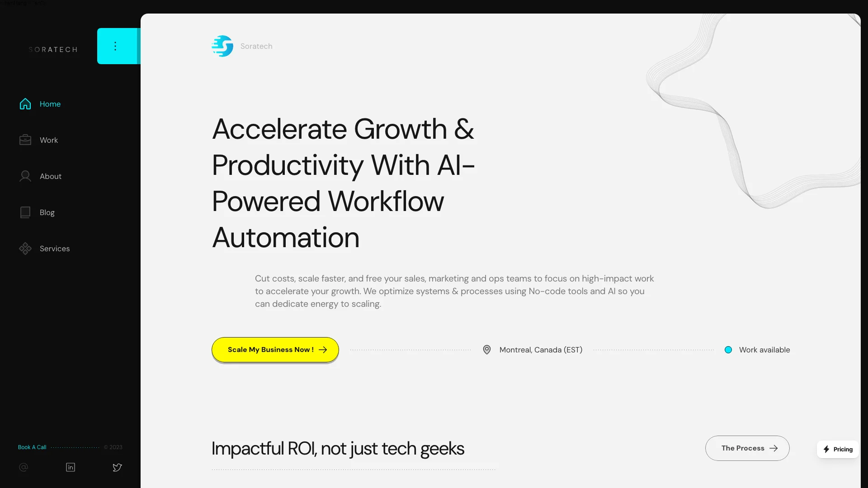Toggle the cyan hamburger menu button
Screen dimensions: 868x488
[x=114, y=46]
